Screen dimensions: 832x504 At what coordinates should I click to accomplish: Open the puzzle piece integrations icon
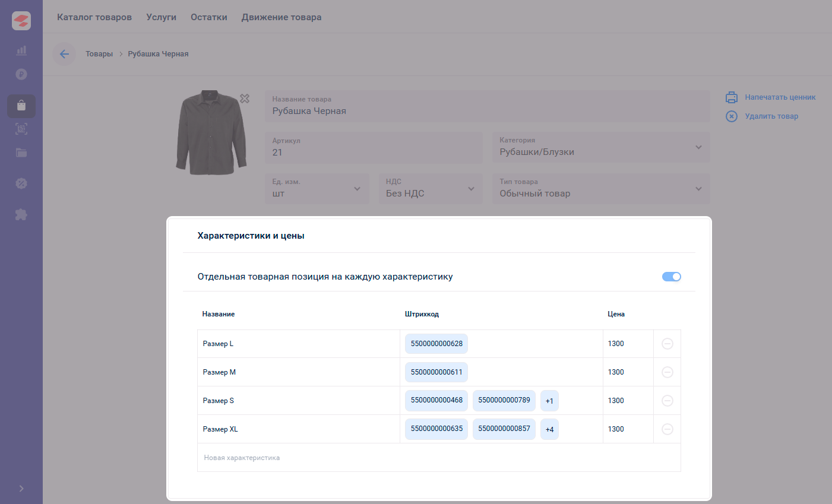click(x=21, y=214)
